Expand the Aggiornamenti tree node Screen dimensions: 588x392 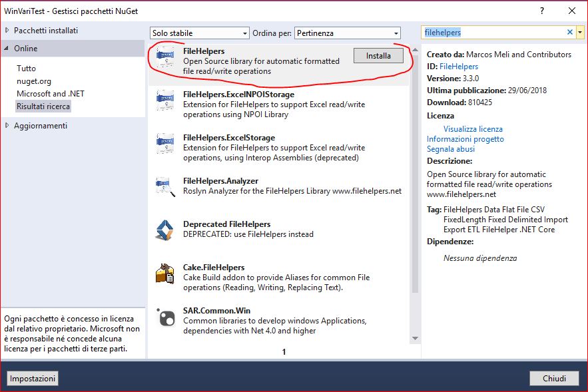click(x=7, y=125)
